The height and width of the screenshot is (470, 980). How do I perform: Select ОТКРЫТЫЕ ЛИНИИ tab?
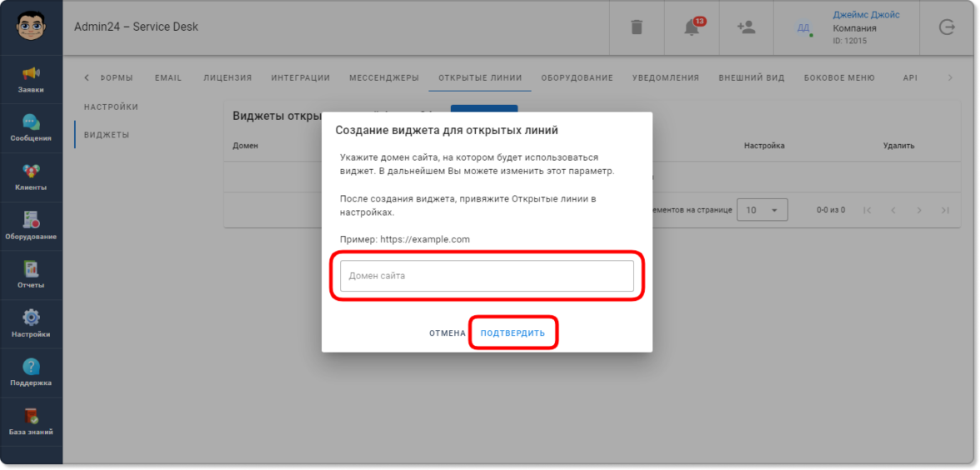tap(480, 78)
